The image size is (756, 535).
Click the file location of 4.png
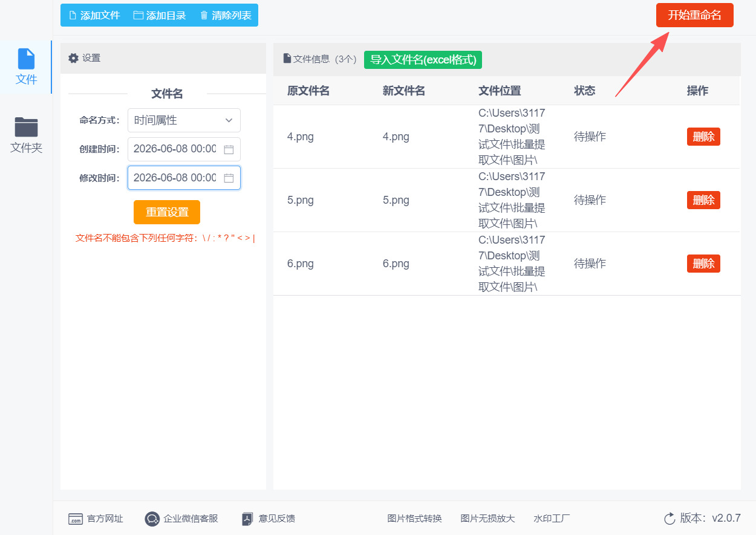coord(512,137)
